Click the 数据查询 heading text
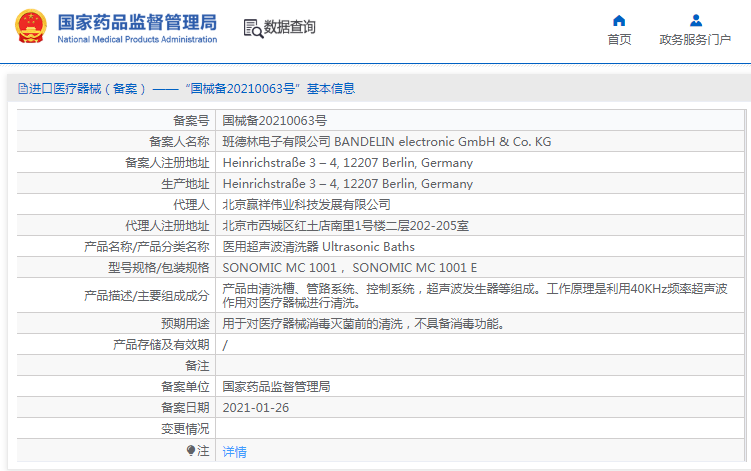 coord(290,27)
